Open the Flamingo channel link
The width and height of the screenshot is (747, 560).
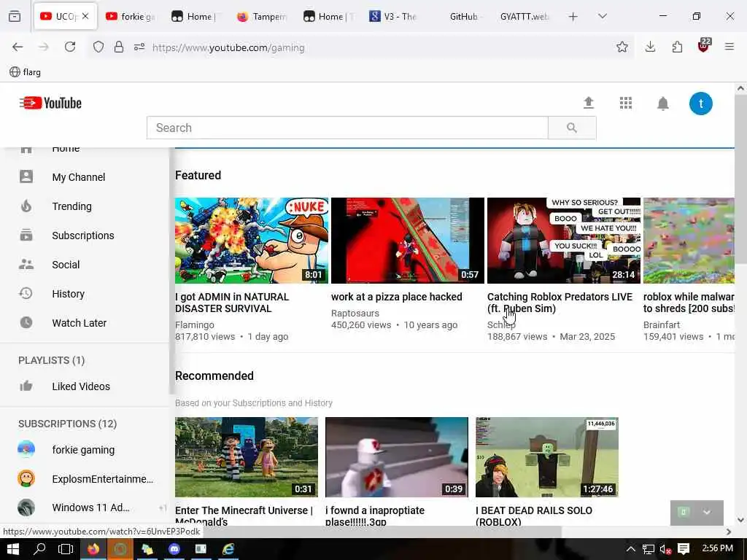[x=194, y=324]
